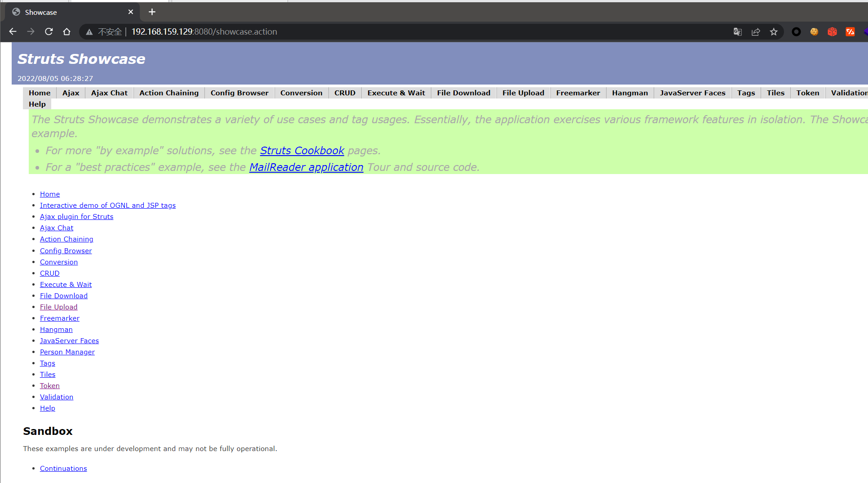Image resolution: width=868 pixels, height=483 pixels.
Task: Open Hangman in nav bar
Action: pyautogui.click(x=630, y=93)
